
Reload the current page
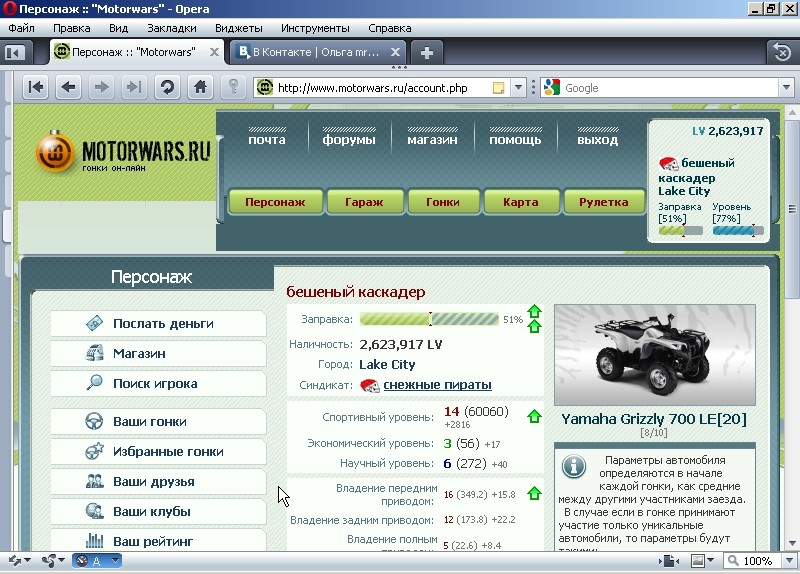pos(167,87)
